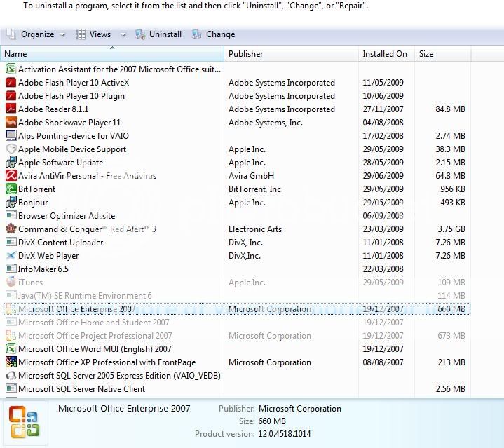The width and height of the screenshot is (504, 448).
Task: Select Microsoft Office Enterprise 2007 row name
Action: click(77, 309)
